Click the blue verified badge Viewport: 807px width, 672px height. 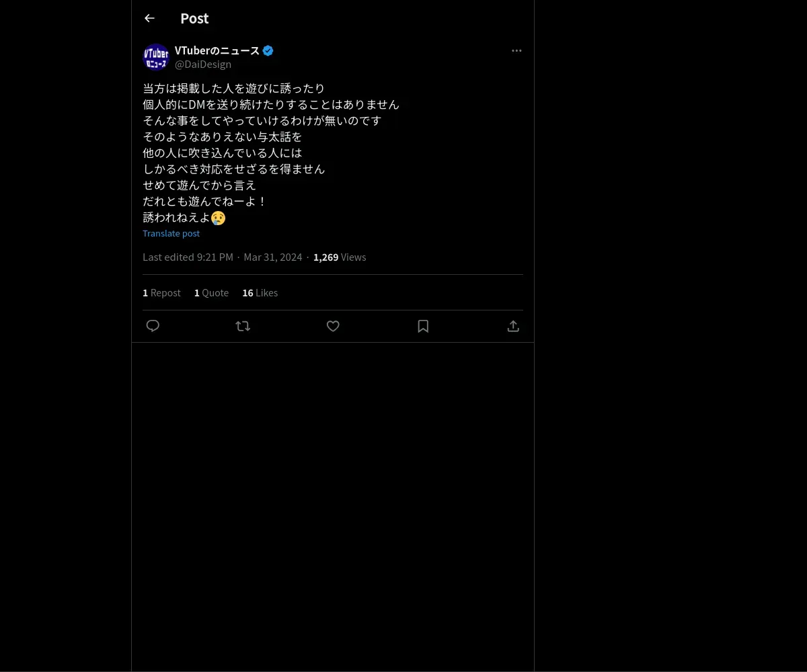point(268,50)
